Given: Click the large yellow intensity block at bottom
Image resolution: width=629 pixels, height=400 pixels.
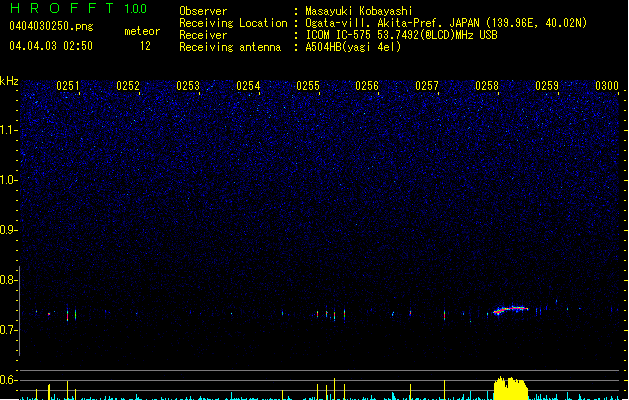Looking at the screenshot, I should [x=511, y=388].
